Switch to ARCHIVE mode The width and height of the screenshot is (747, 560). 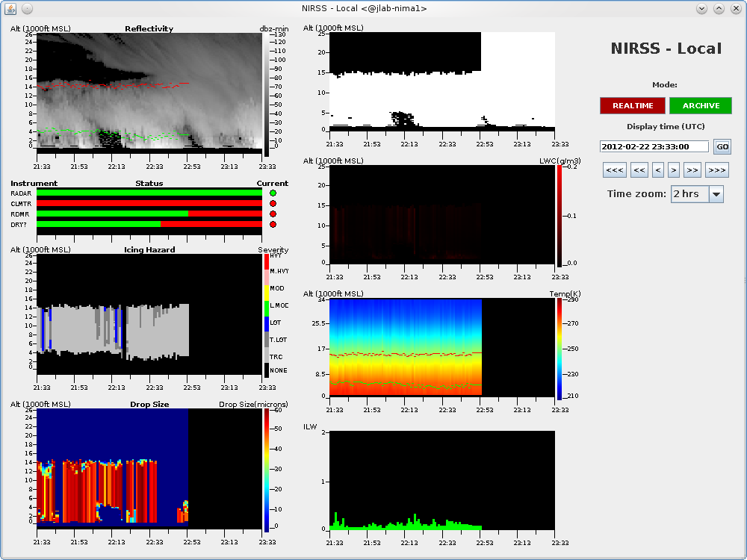coord(701,105)
